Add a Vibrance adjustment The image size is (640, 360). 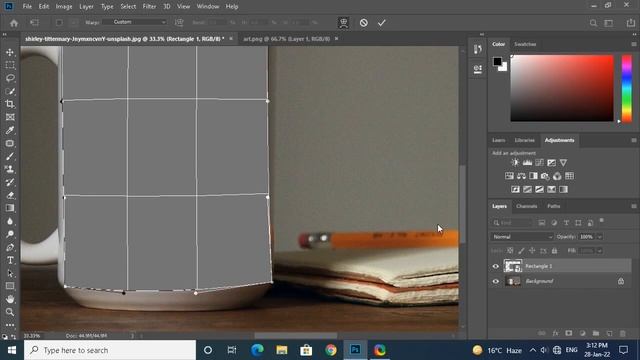click(x=563, y=162)
